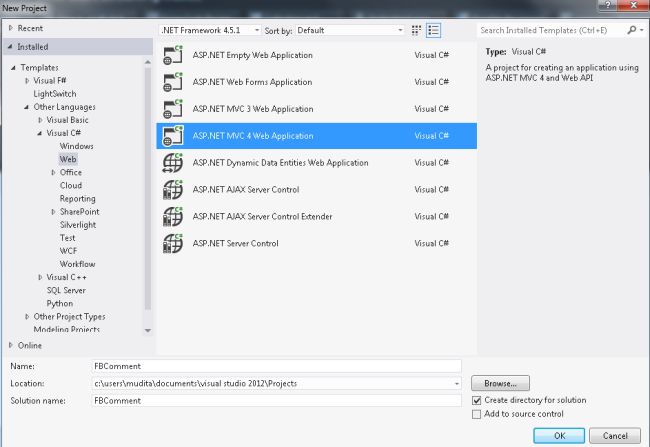Select the Test template category

(x=68, y=238)
